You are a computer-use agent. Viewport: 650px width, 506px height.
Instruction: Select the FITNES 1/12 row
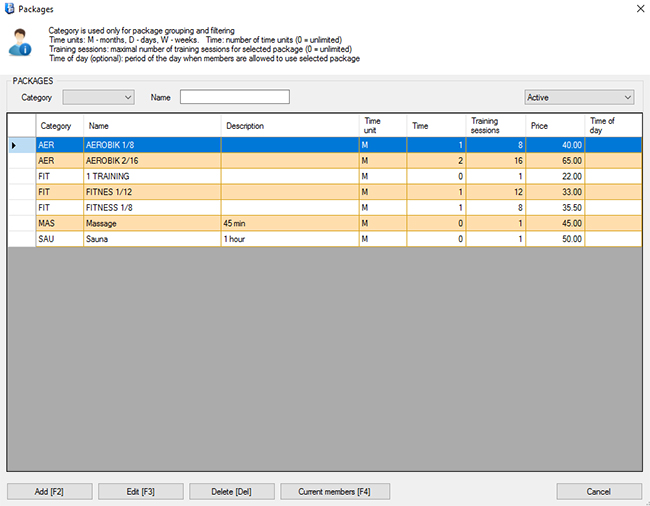[150, 192]
